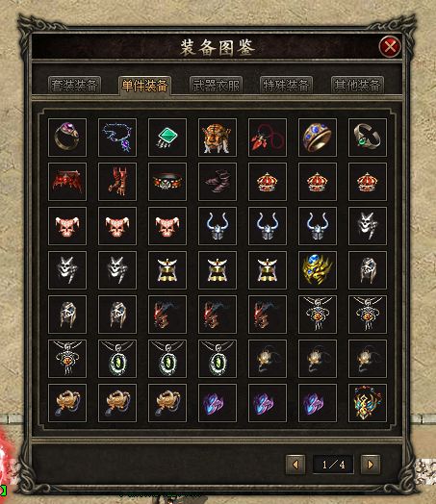
Task: Select the purple boots equipment icon
Action: [218, 182]
